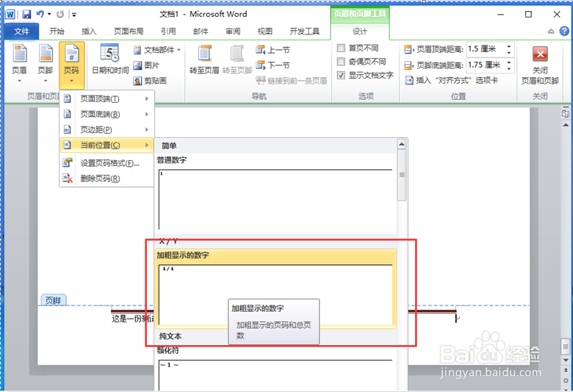Image resolution: width=573 pixels, height=392 pixels.
Task: Click the 页码 page number button
Action: point(72,64)
